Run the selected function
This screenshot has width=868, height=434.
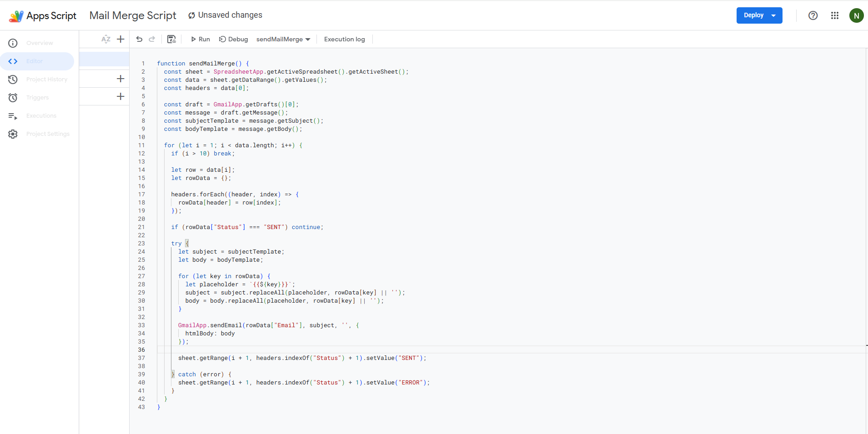[200, 39]
